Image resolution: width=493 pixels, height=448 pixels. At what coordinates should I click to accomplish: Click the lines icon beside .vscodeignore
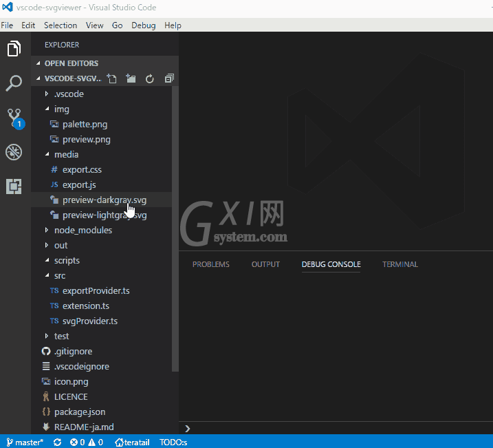coord(46,366)
